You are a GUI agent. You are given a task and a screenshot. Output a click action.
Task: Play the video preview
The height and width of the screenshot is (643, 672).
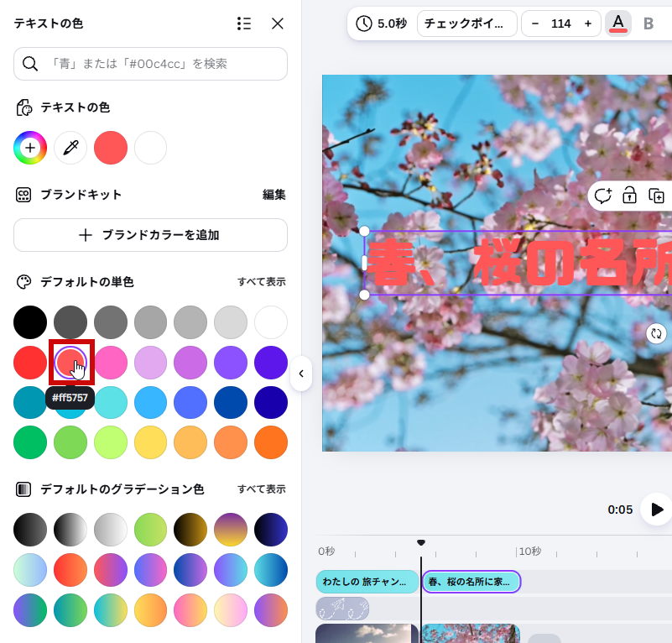(x=656, y=510)
